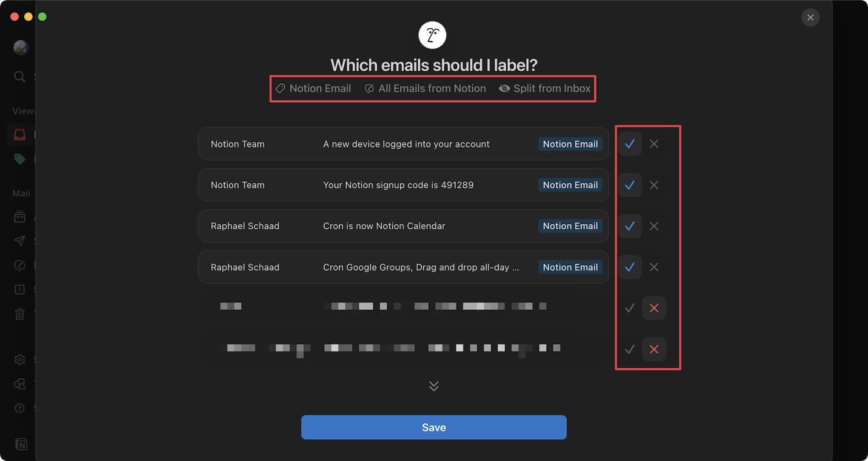This screenshot has width=868, height=461.
Task: Open the Sent paper-plane icon
Action: (20, 241)
